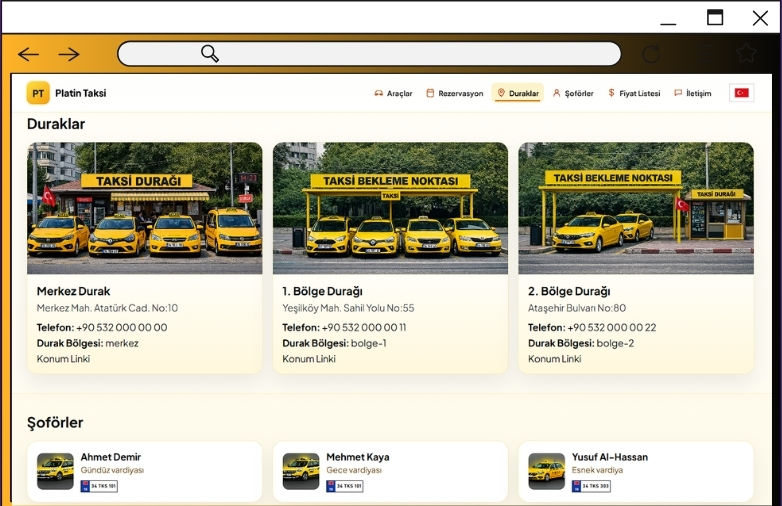Click the magnifier icon in address bar

pyautogui.click(x=210, y=54)
